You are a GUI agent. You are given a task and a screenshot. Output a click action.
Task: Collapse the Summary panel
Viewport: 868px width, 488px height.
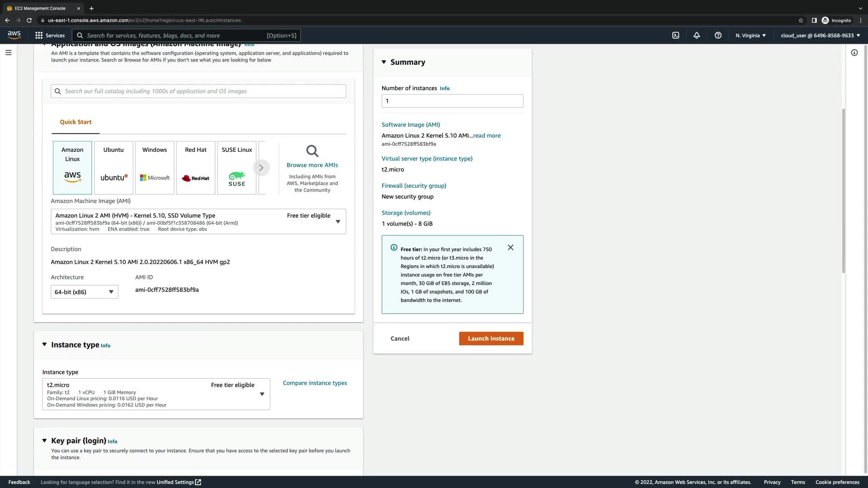[x=384, y=62]
